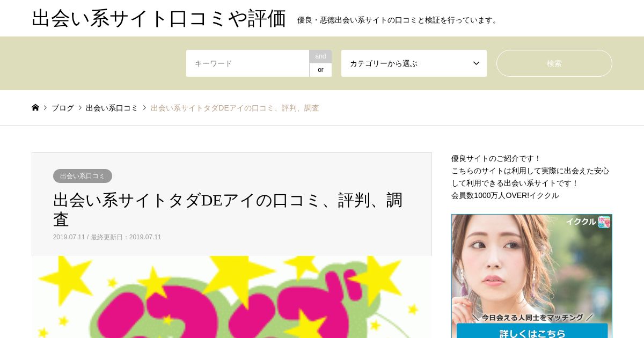Click the イククル logo icon in banner
The image size is (644, 338).
(x=604, y=222)
